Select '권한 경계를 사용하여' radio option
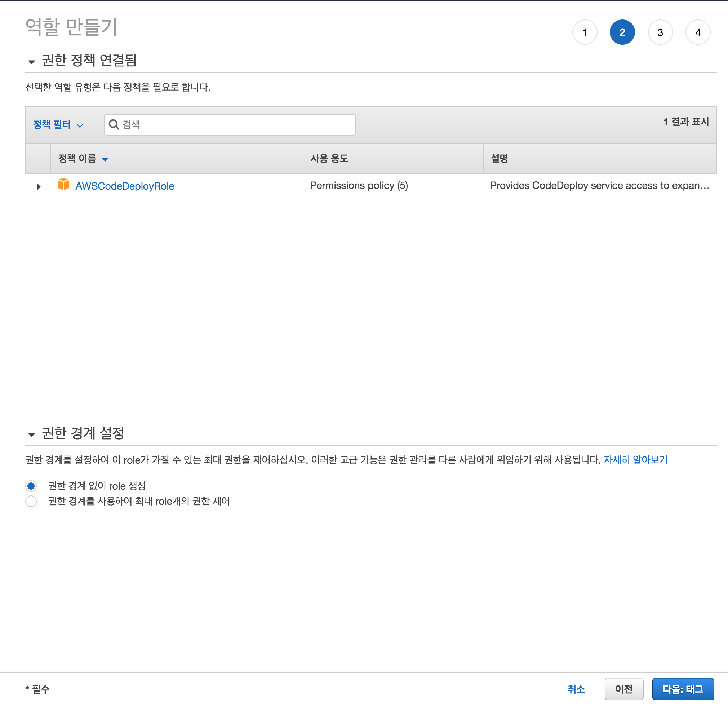The width and height of the screenshot is (728, 706). click(x=31, y=501)
